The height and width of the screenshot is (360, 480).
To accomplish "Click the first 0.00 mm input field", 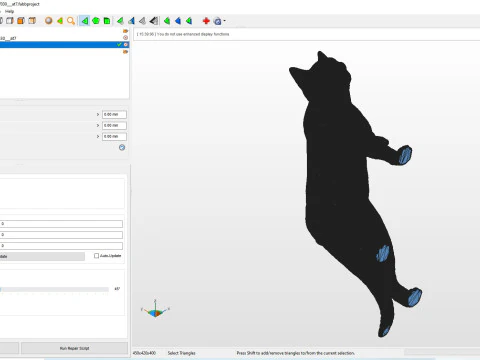I will pyautogui.click(x=114, y=115).
